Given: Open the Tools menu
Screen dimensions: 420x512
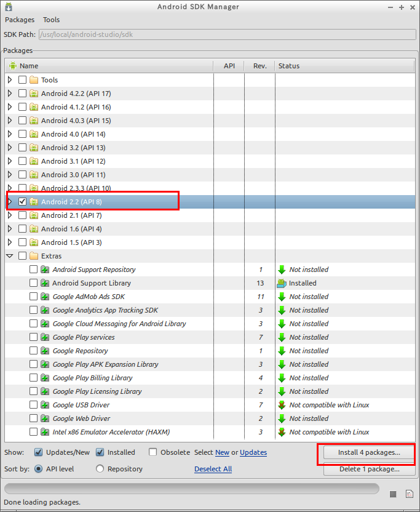Looking at the screenshot, I should (x=51, y=20).
